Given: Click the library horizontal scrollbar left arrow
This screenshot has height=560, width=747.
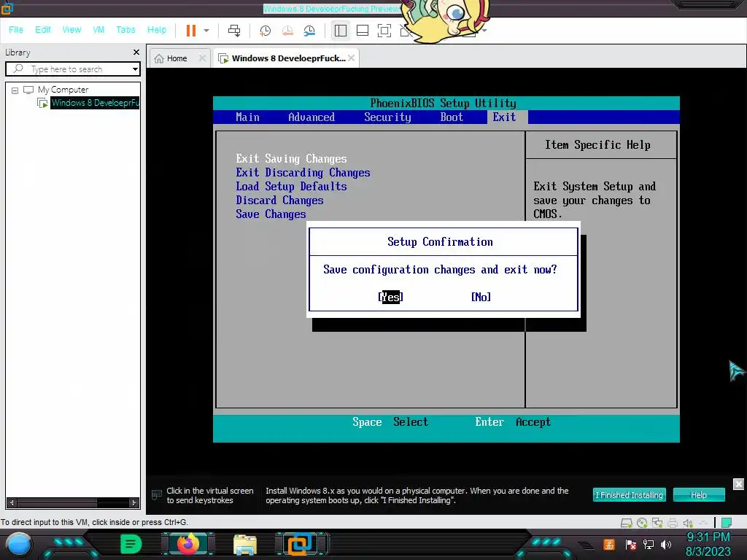Looking at the screenshot, I should tap(12, 502).
